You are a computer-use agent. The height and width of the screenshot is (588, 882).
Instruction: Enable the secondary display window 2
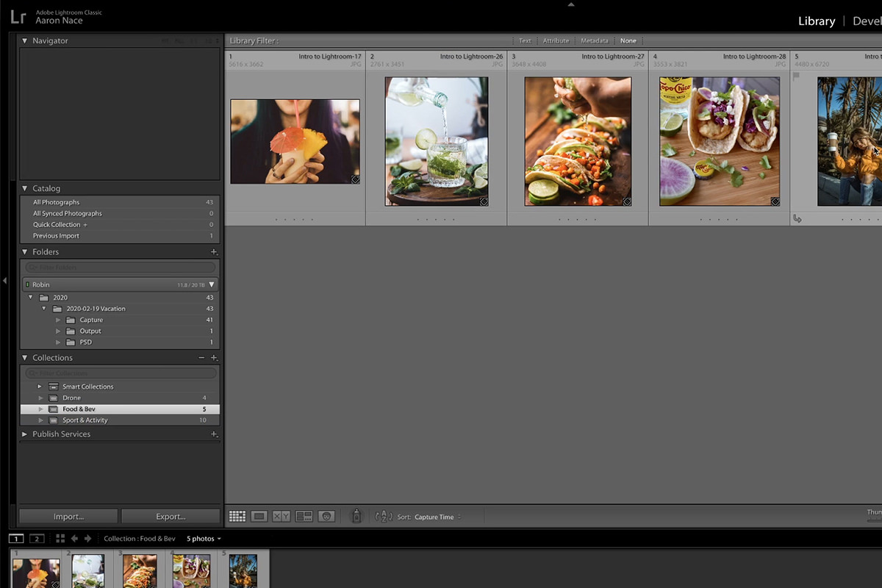point(37,538)
